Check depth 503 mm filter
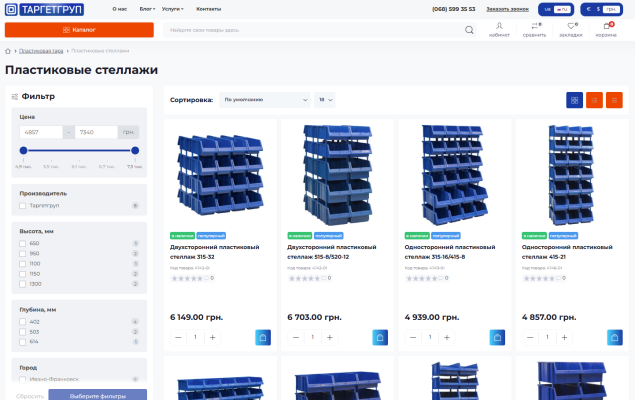 [x=23, y=332]
